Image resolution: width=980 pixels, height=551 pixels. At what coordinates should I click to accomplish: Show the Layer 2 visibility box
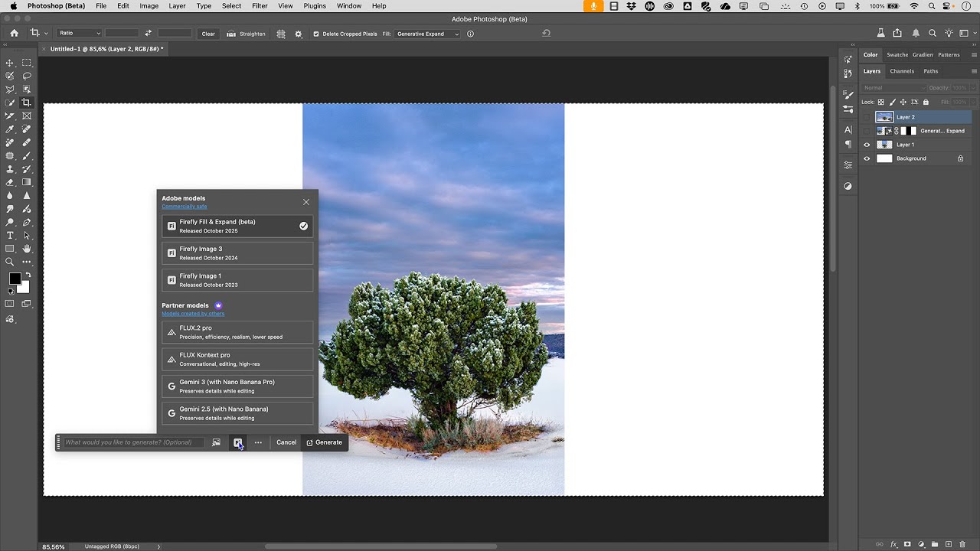867,117
